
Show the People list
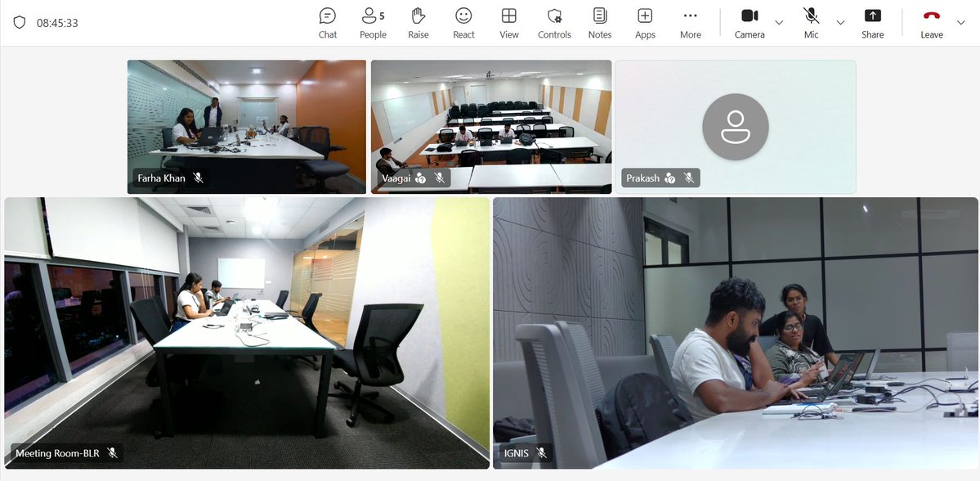pyautogui.click(x=373, y=22)
